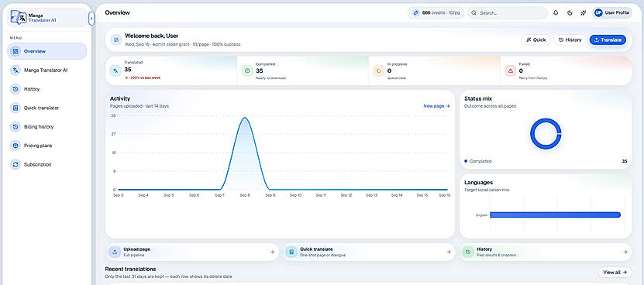Click the Quick translator sidebar icon
644x285 pixels.
[15, 108]
